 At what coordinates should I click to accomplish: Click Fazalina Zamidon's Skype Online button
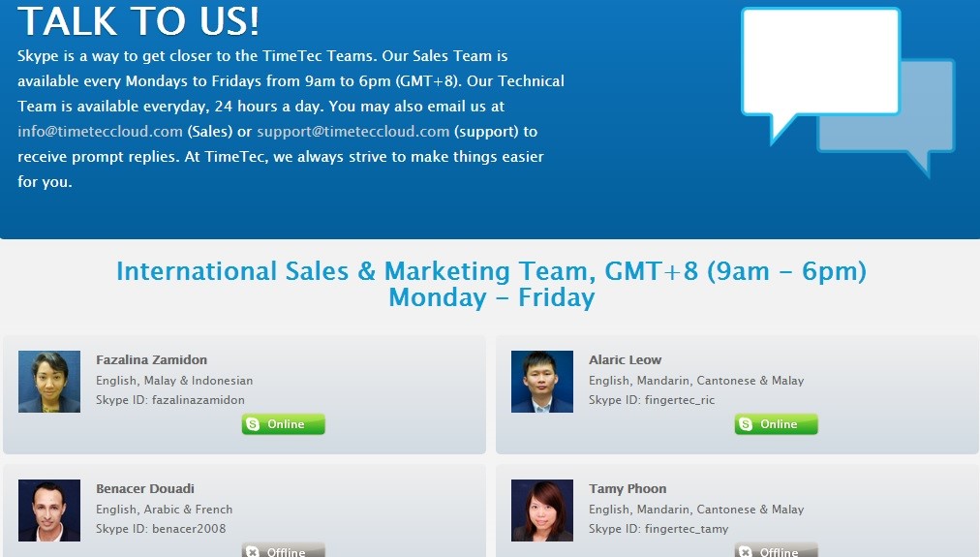[x=283, y=424]
